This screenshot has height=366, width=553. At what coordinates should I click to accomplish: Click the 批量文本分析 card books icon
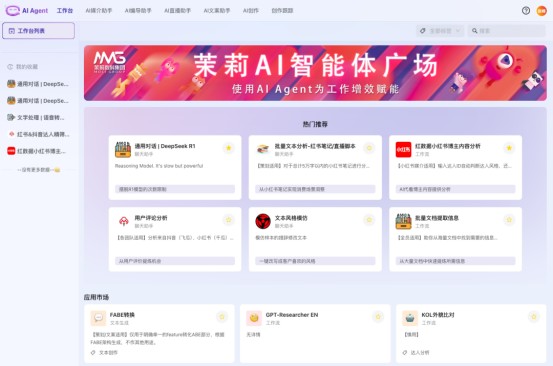[x=263, y=149]
